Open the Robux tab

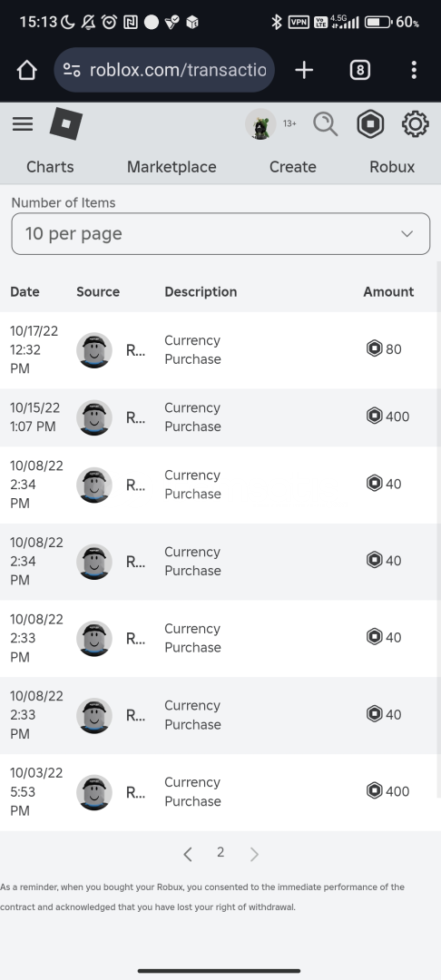coord(392,167)
